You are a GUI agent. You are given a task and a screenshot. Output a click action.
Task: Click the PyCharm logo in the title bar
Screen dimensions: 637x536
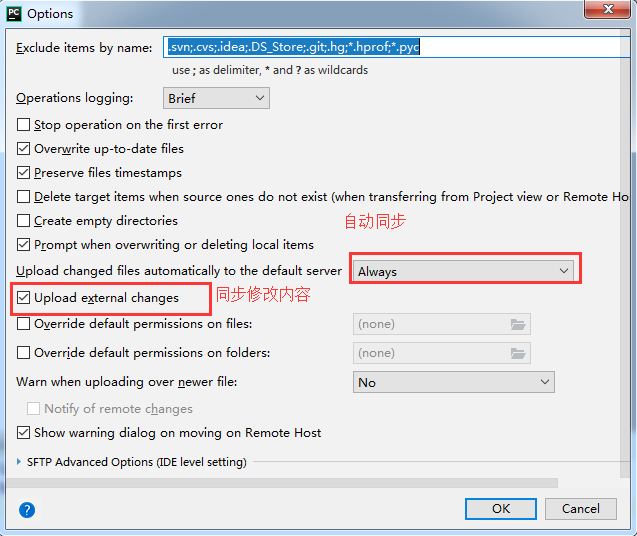tap(14, 14)
